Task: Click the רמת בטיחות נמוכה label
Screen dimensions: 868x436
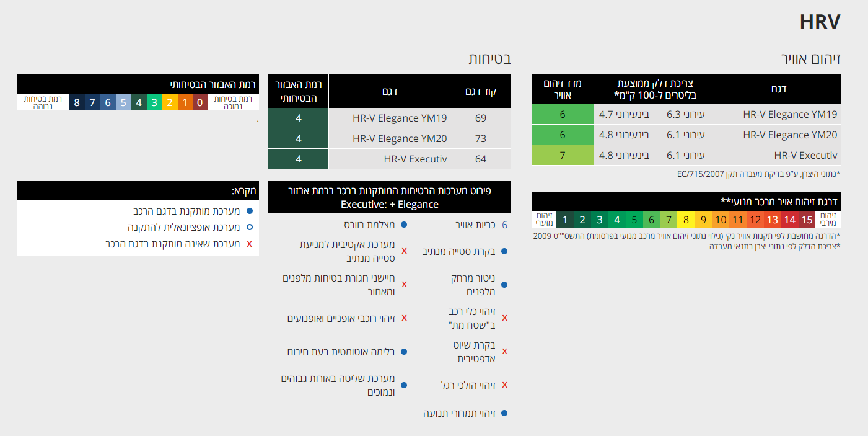Action: click(x=233, y=102)
